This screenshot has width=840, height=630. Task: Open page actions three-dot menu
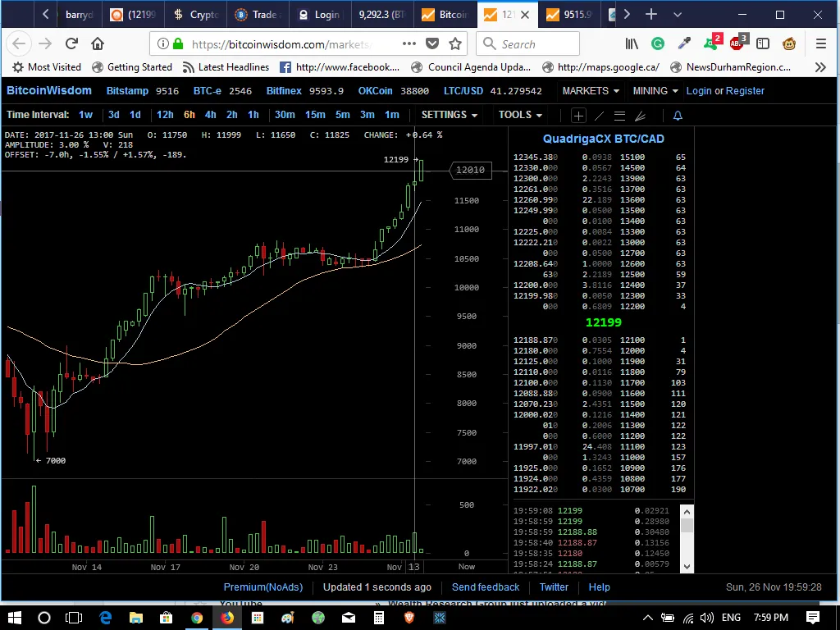point(409,44)
